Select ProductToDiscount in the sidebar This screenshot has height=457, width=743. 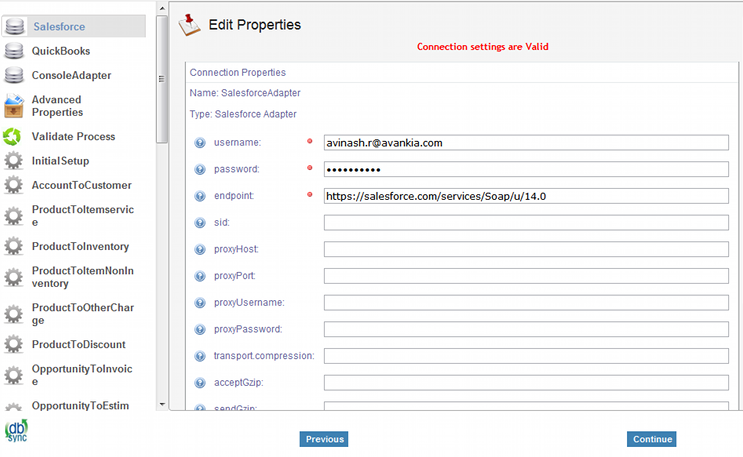[78, 344]
